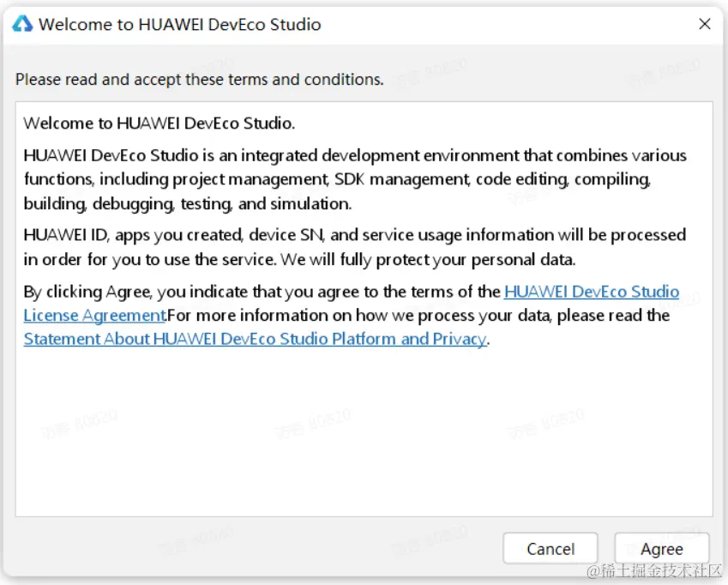The width and height of the screenshot is (728, 585).
Task: Click the Agree button
Action: click(662, 548)
